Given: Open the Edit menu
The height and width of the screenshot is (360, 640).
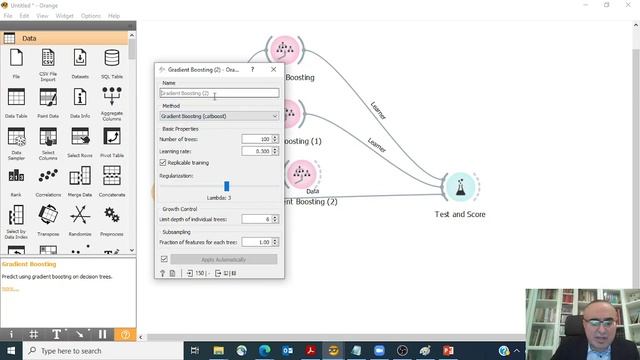Looking at the screenshot, I should (x=24, y=16).
